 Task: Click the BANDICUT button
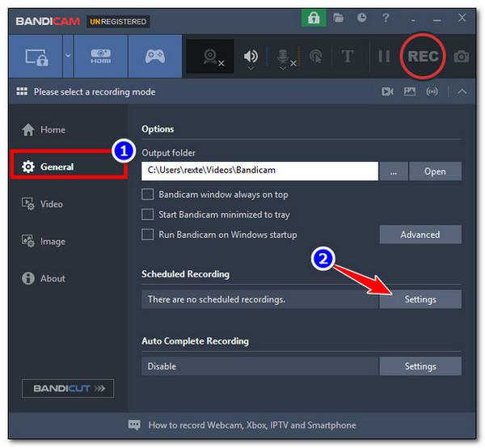[x=68, y=388]
